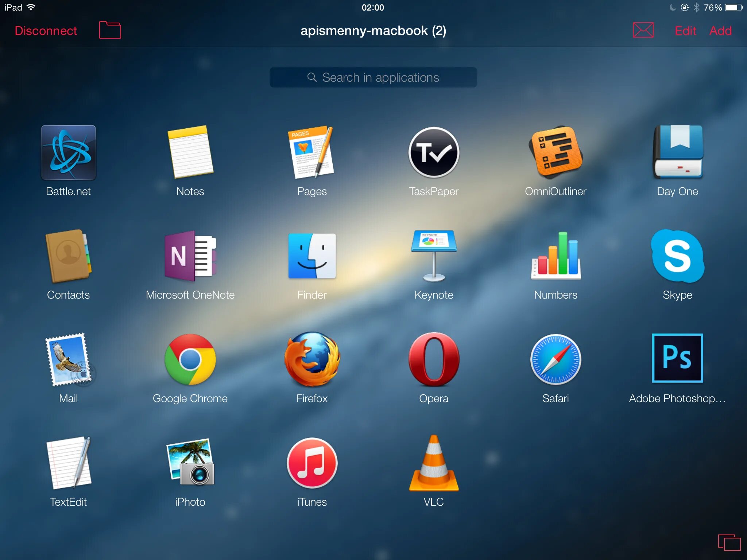Launch the Google Chrome icon
The width and height of the screenshot is (747, 560).
[x=190, y=359]
